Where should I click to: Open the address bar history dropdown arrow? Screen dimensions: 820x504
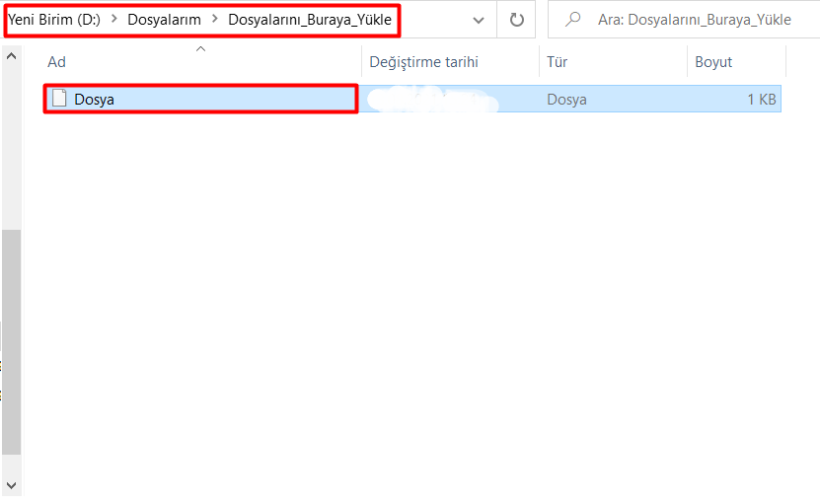(479, 20)
